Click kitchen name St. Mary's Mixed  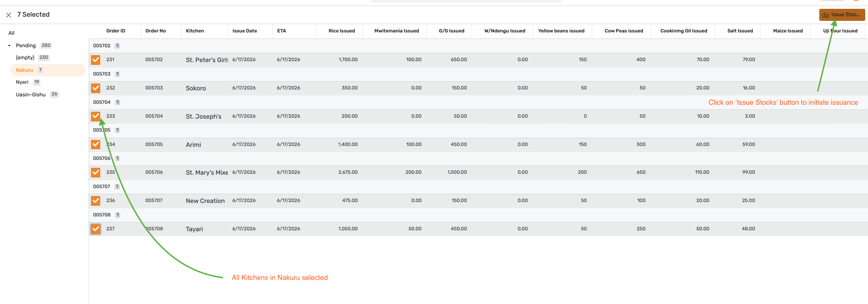point(207,172)
